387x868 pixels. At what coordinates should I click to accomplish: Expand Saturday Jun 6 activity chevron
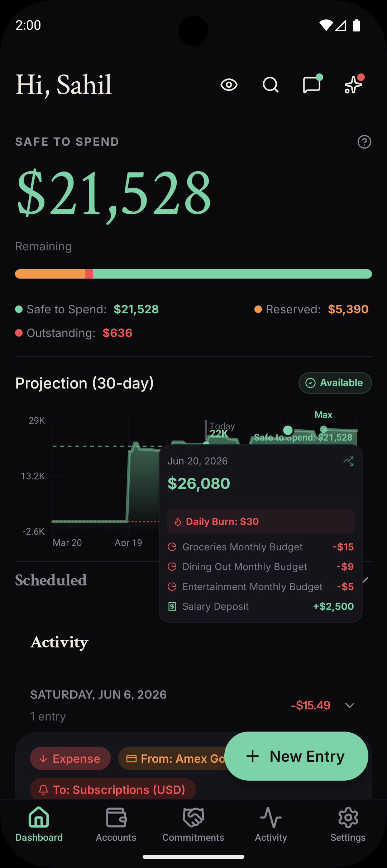click(350, 705)
